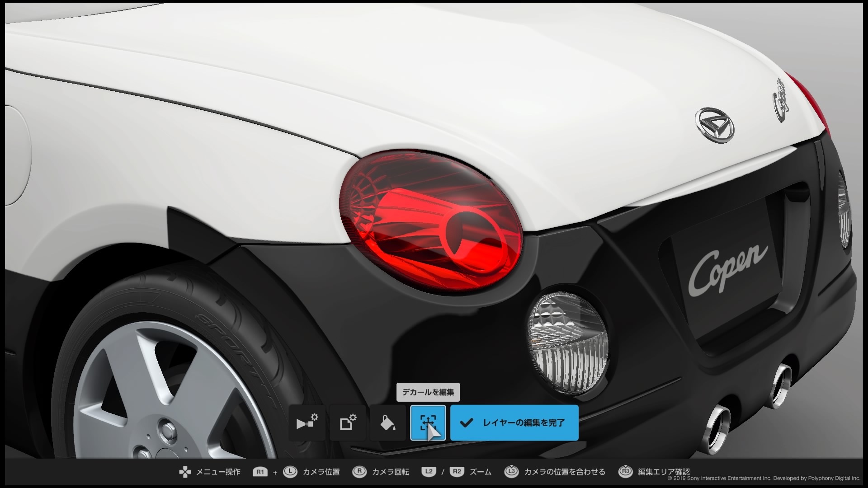Click the R stick カメラ回転 icon
Image resolution: width=868 pixels, height=488 pixels.
[359, 472]
